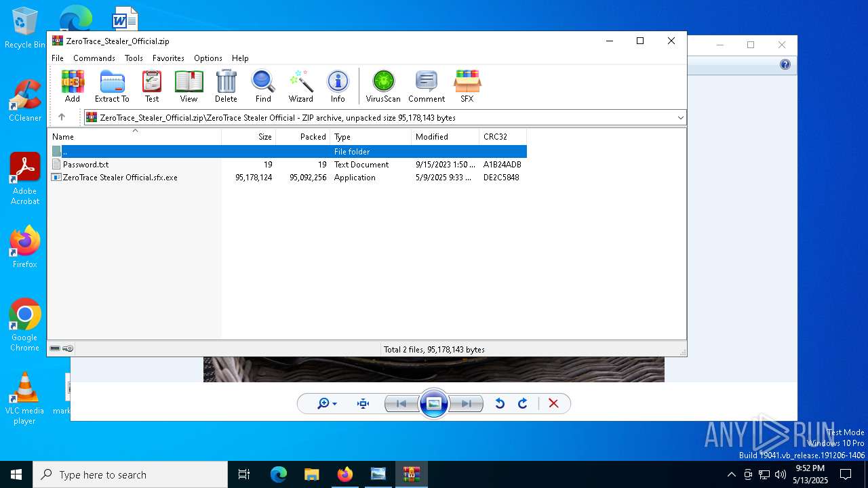The height and width of the screenshot is (488, 868).
Task: Sort by the Name column header
Action: point(134,137)
